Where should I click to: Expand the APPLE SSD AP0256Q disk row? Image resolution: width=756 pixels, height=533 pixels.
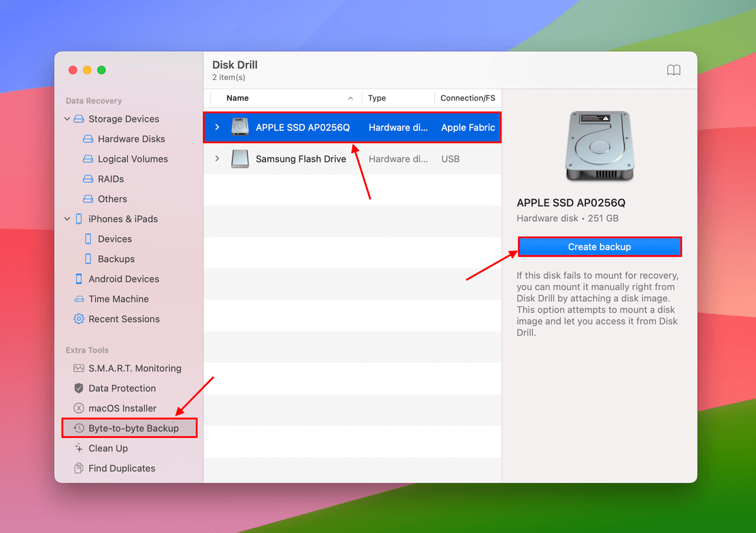coord(217,127)
